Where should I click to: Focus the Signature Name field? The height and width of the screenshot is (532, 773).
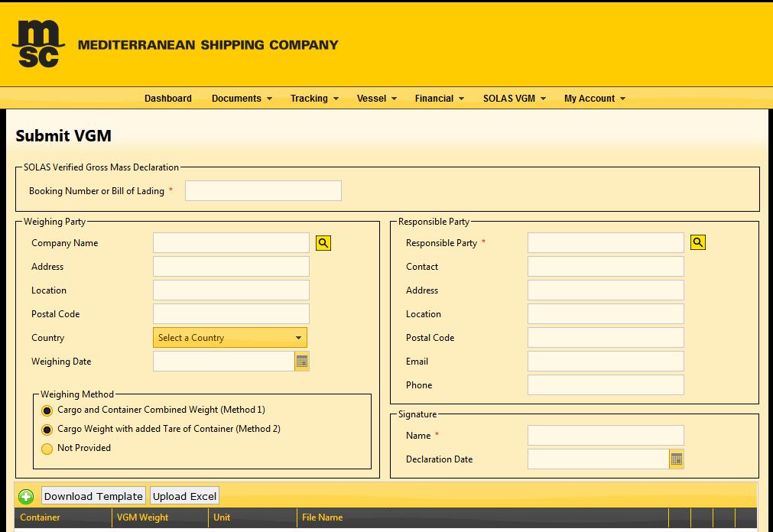606,436
